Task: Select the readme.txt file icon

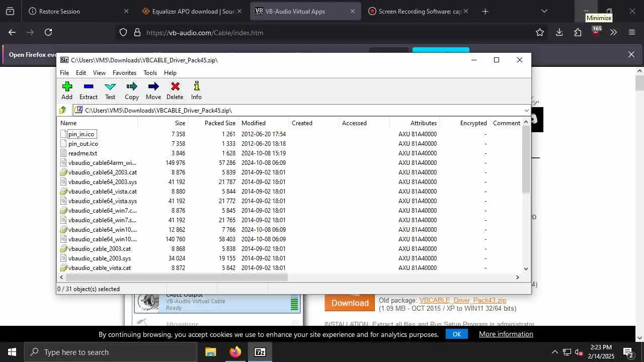Action: (63, 153)
